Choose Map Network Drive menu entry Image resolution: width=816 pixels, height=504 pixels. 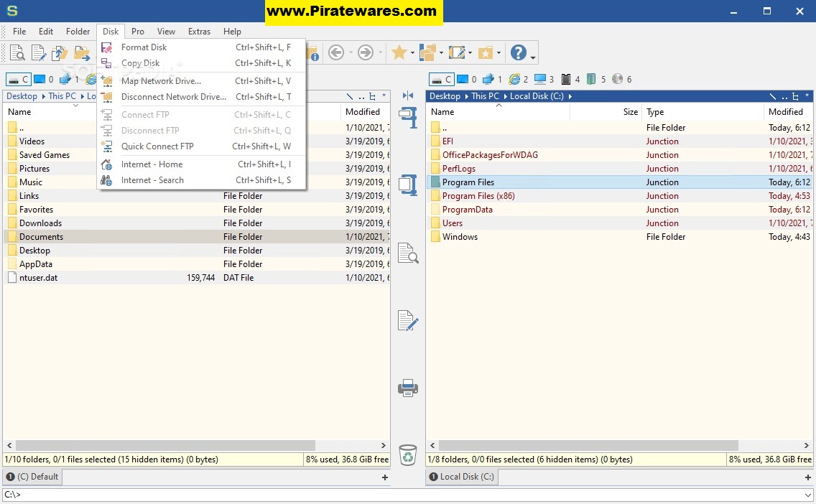coord(202,81)
